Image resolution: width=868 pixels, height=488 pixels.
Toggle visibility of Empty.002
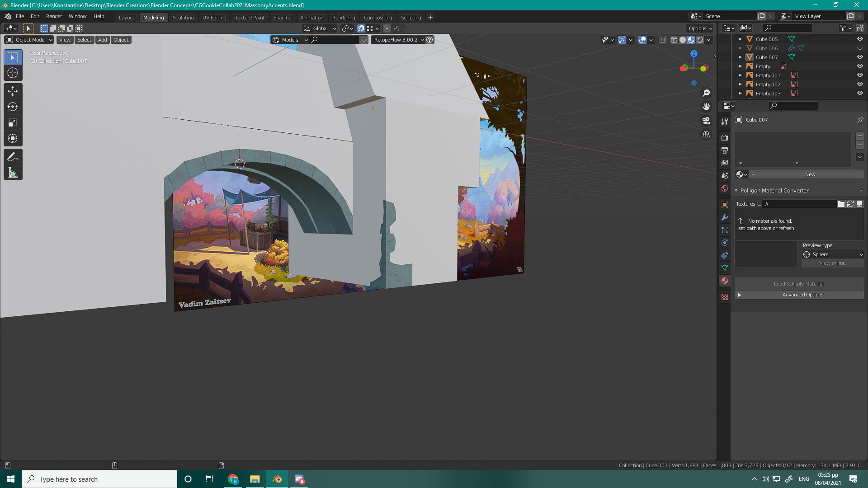tap(860, 84)
